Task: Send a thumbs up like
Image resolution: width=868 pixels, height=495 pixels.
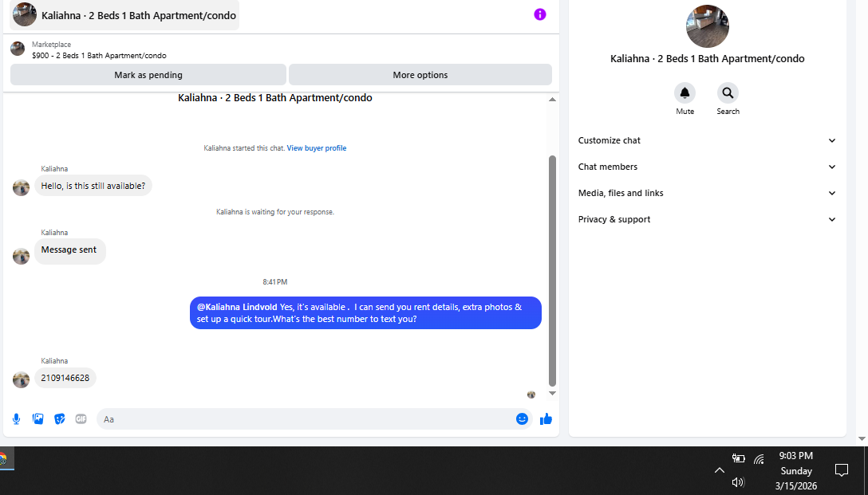Action: click(x=546, y=419)
